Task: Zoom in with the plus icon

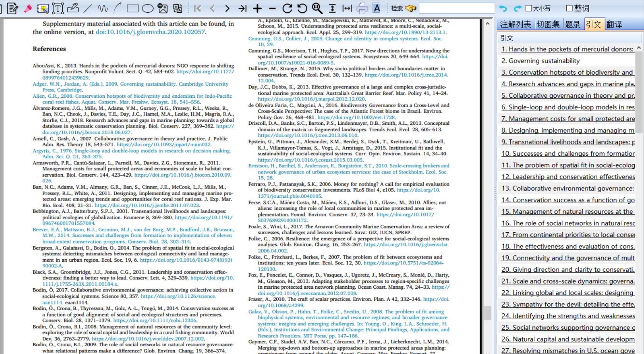Action: click(x=257, y=8)
